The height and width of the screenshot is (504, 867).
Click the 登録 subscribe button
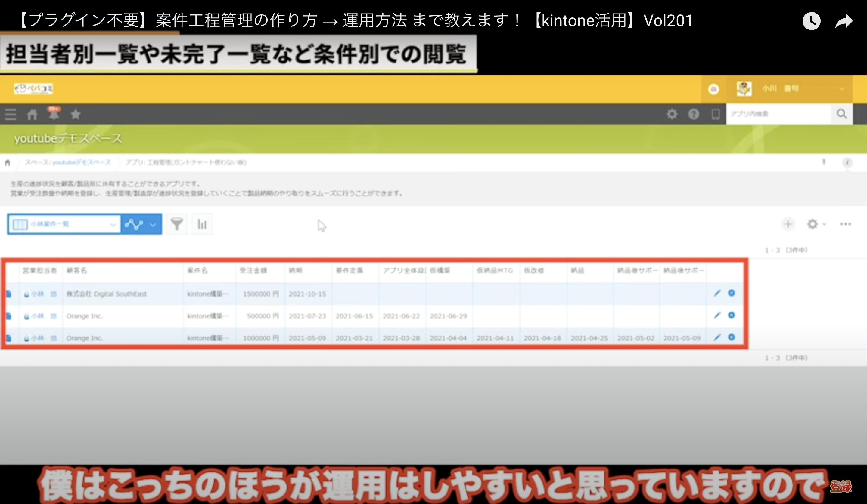841,486
